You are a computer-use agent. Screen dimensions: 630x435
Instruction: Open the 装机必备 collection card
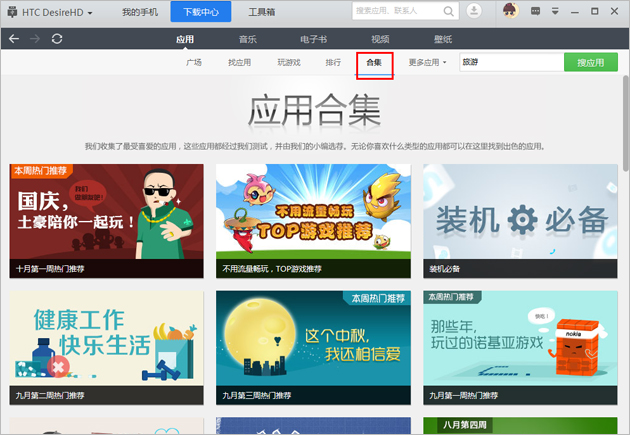520,221
